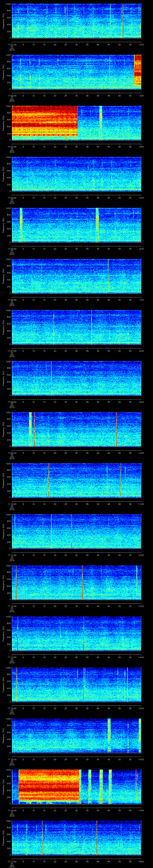Open the 17:04:00 spectrogram panel
Image resolution: width=153 pixels, height=868 pixels.
point(76,174)
